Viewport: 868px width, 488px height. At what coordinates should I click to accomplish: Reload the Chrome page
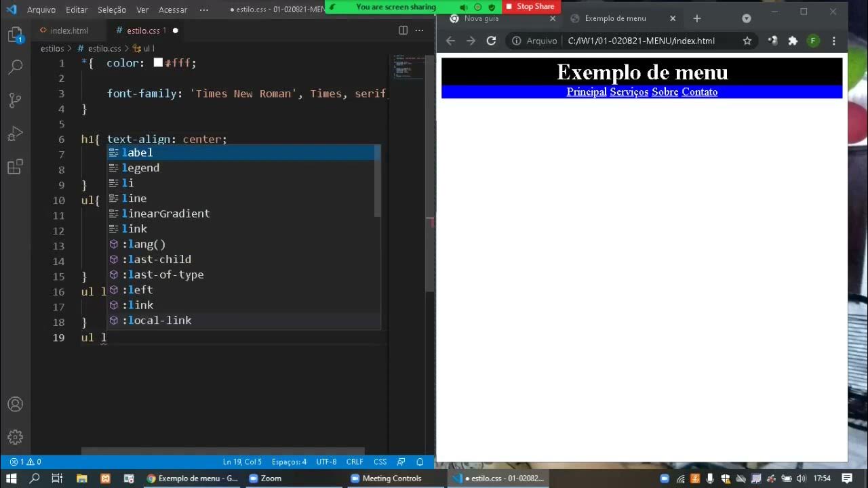(x=491, y=41)
